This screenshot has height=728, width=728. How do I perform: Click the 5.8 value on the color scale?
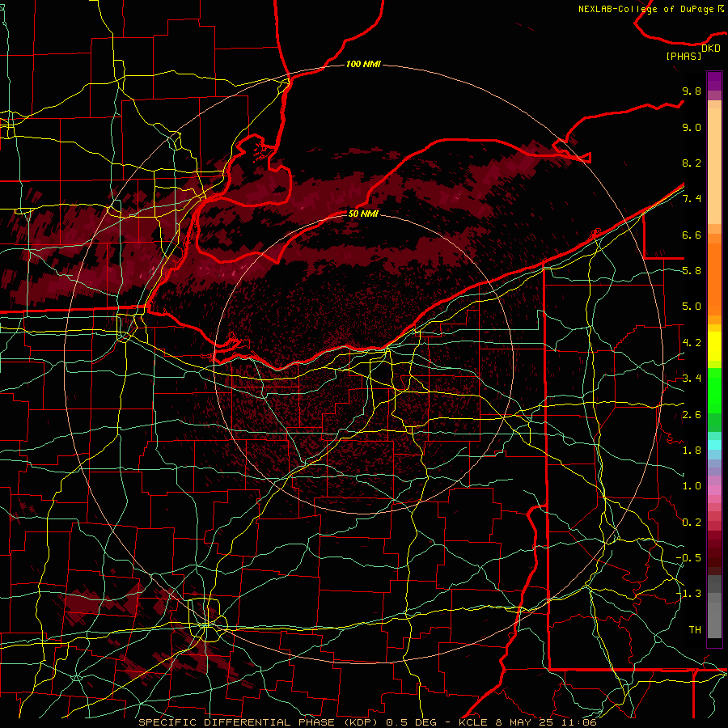[692, 271]
